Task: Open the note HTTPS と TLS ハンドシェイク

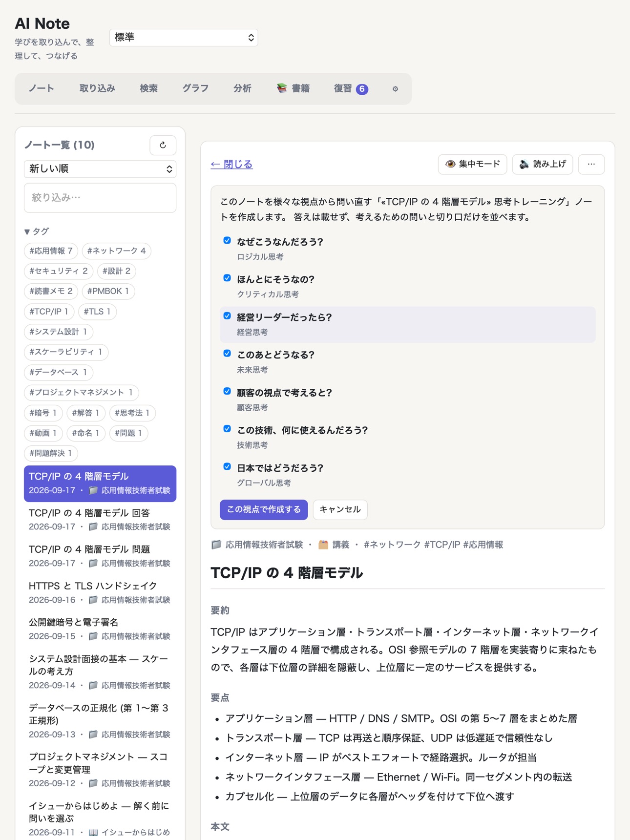Action: pyautogui.click(x=100, y=592)
